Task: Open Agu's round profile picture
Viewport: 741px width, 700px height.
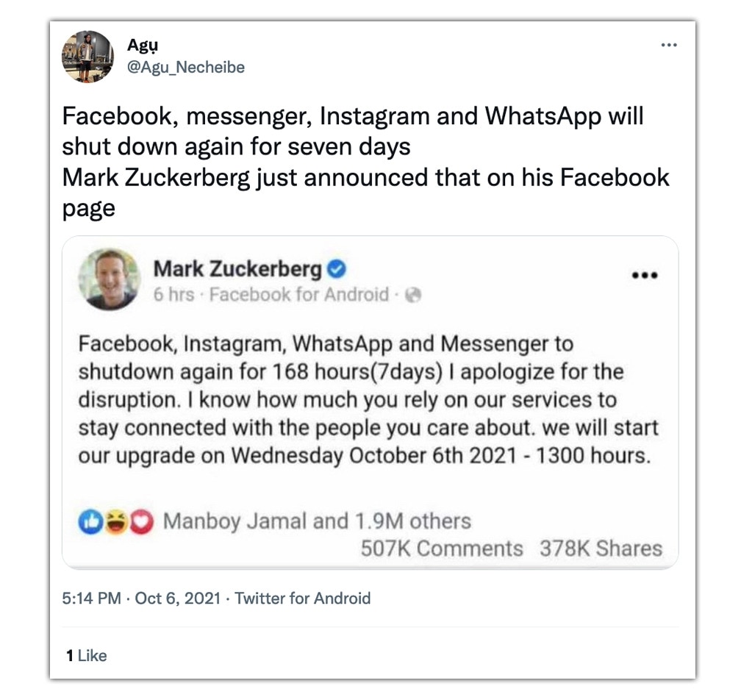Action: pyautogui.click(x=88, y=57)
